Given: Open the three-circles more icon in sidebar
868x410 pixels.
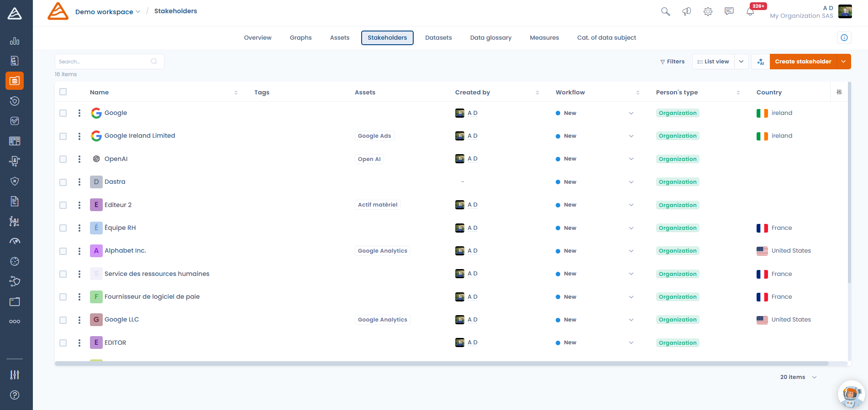Looking at the screenshot, I should [15, 322].
